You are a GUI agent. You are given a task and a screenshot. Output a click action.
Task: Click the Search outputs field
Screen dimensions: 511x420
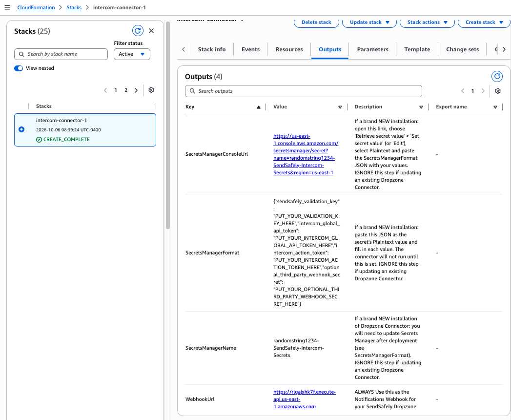click(304, 91)
